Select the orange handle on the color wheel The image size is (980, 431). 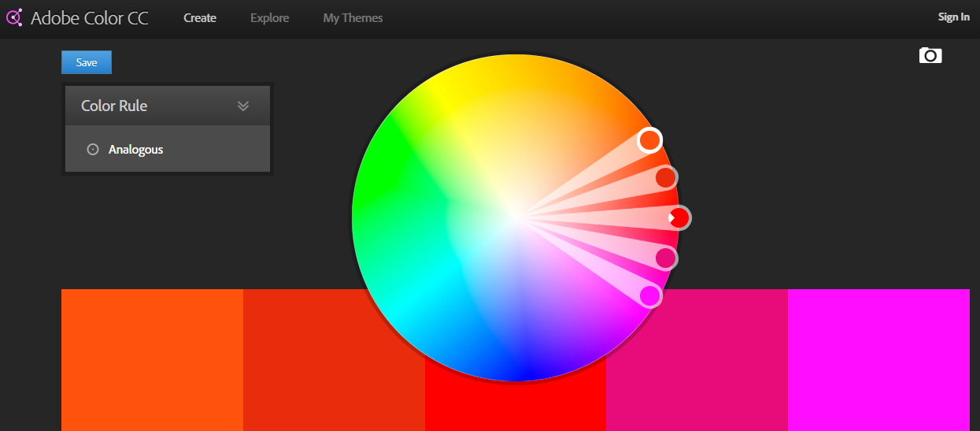tap(649, 140)
